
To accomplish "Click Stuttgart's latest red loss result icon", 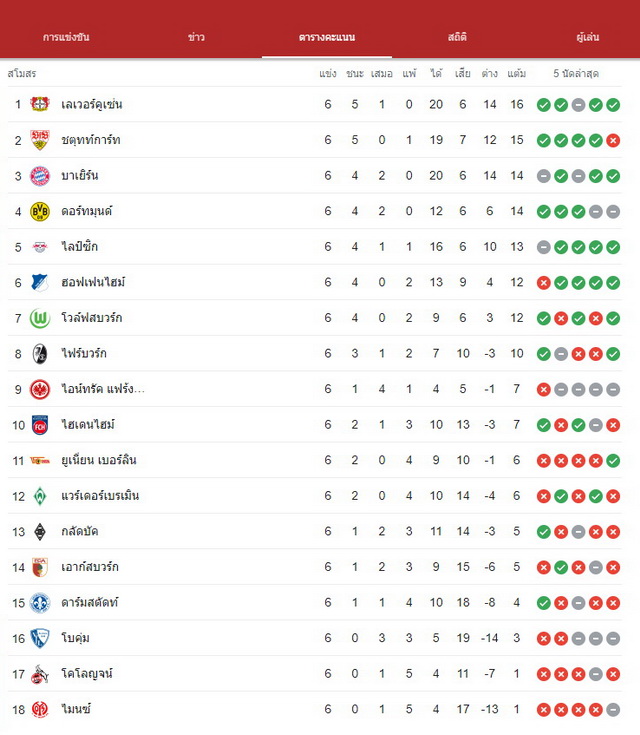I will [x=613, y=140].
